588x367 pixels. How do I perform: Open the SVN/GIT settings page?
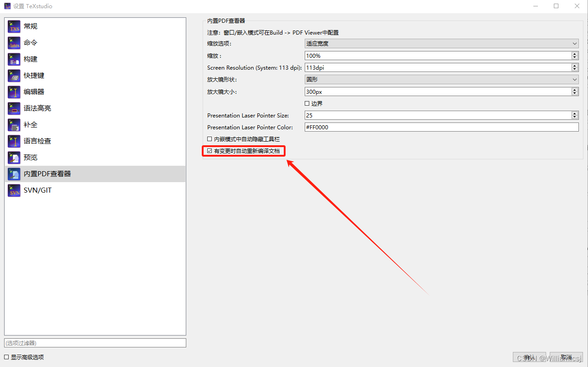pyautogui.click(x=95, y=190)
